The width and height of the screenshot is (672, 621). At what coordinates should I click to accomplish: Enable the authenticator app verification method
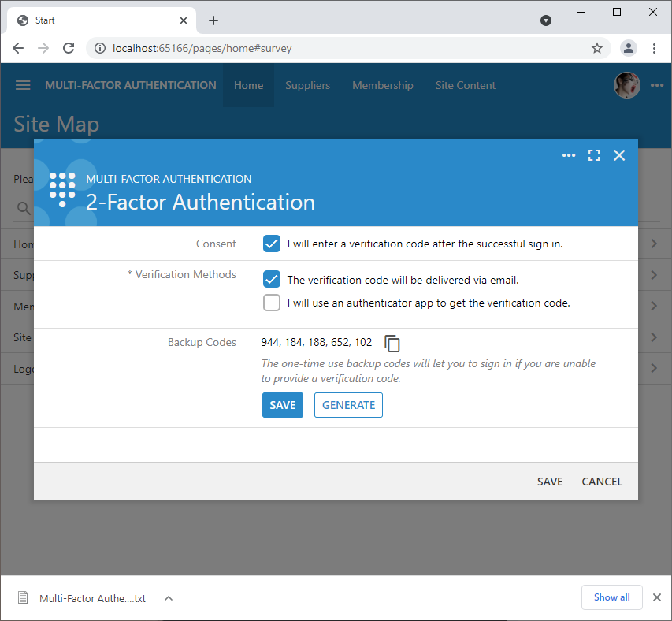click(x=271, y=303)
